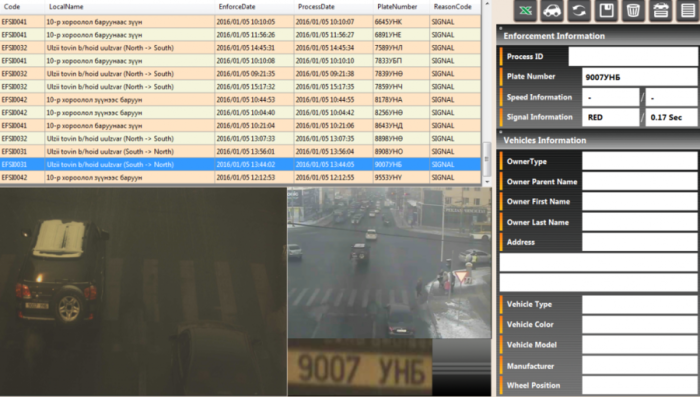The height and width of the screenshot is (397, 700).
Task: Select row with plate 6645УНК
Action: click(240, 22)
